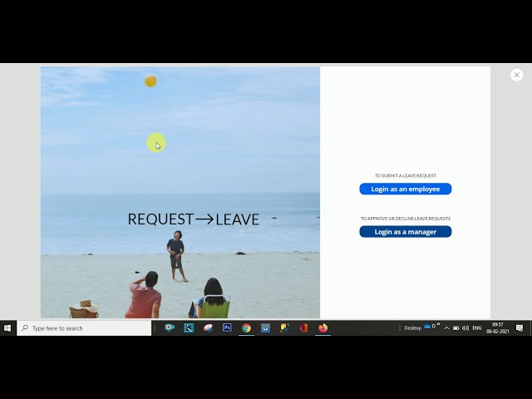Screen dimensions: 532x399
Task: Click the Type here to search box
Action: 84,328
